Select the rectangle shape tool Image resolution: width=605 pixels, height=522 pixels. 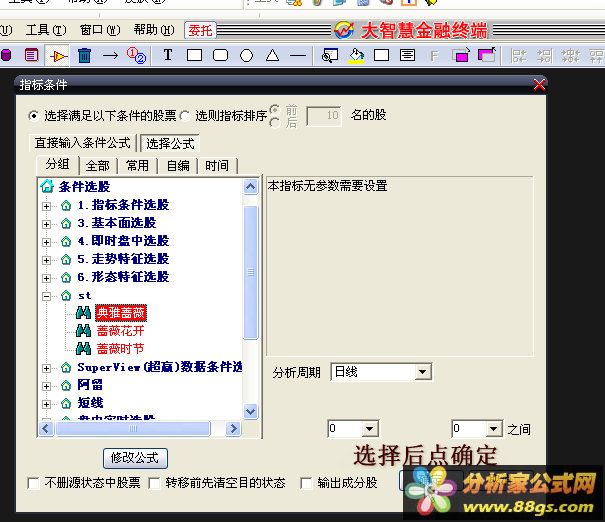[194, 56]
